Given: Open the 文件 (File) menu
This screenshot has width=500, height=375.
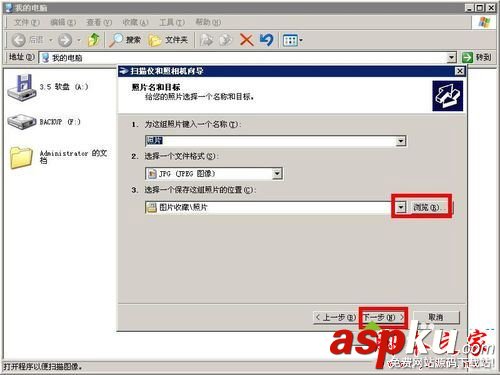Looking at the screenshot, I should pyautogui.click(x=27, y=22).
